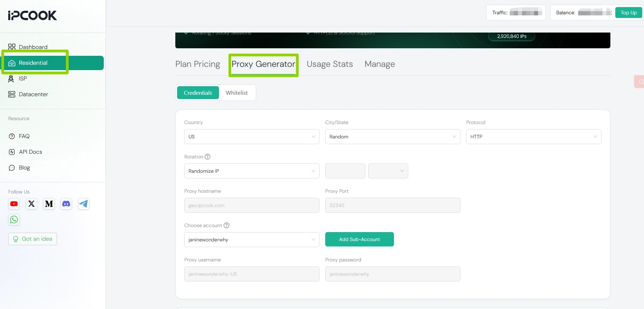Screen dimensions: 644x309
Task: Click the lightbulb icon in Got an idea
Action: (x=15, y=239)
